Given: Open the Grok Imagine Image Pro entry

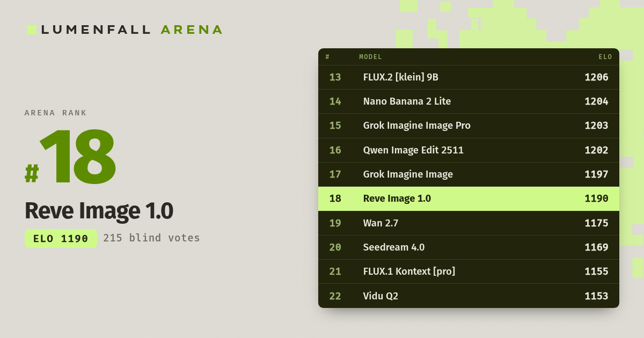Looking at the screenshot, I should click(x=469, y=126).
